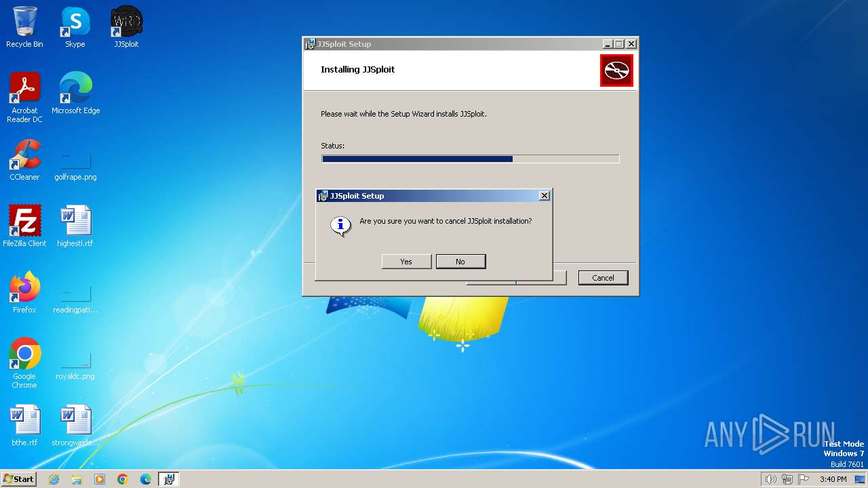
Task: Click the installation progress bar
Action: [x=470, y=159]
